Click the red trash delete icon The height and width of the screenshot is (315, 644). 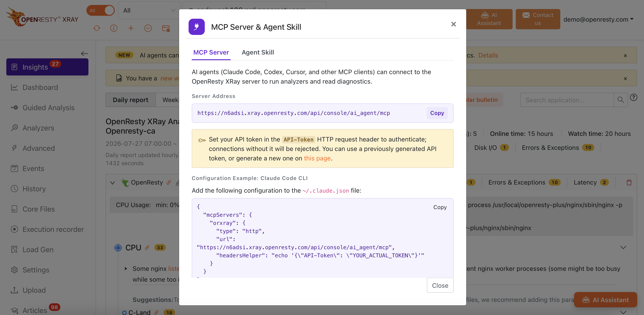pos(629,182)
